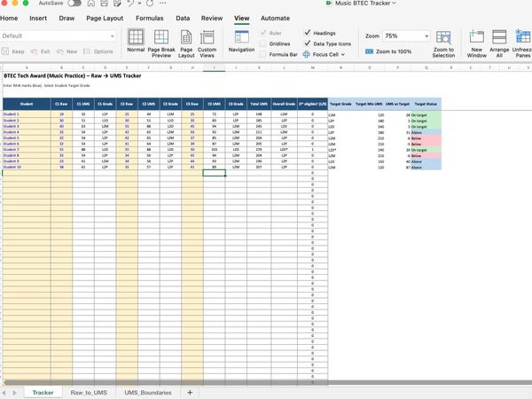Select the Student 1 cell

click(27, 114)
